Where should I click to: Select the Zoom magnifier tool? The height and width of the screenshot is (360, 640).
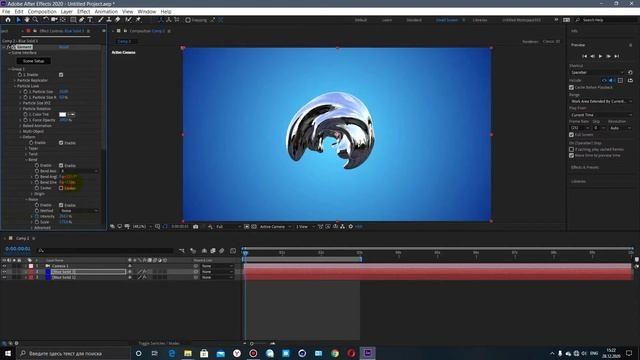[36, 20]
